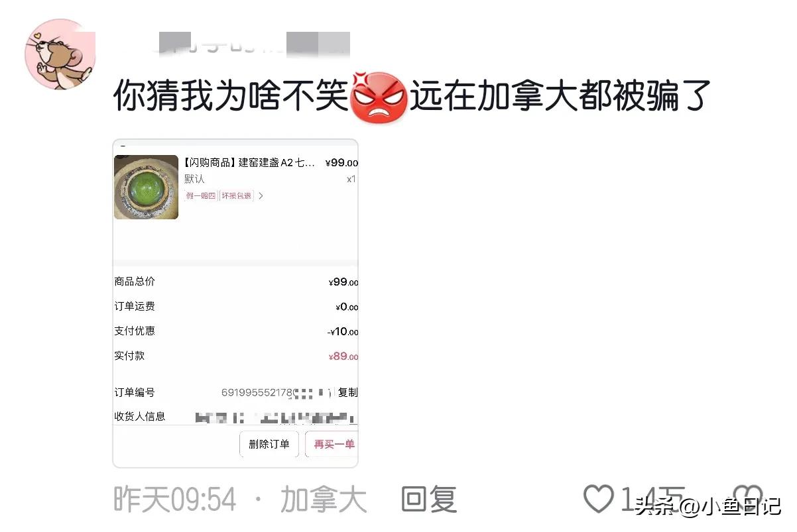Click the 昨天09:54 timestamp
This screenshot has height=532, width=797.
coord(175,499)
